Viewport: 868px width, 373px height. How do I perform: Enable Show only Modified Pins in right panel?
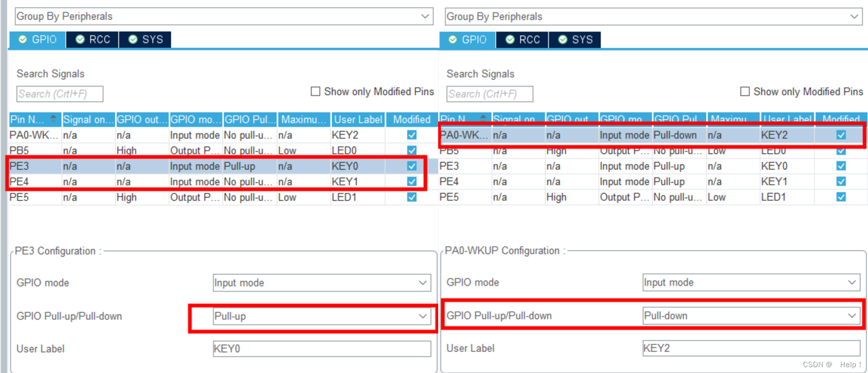pos(745,91)
